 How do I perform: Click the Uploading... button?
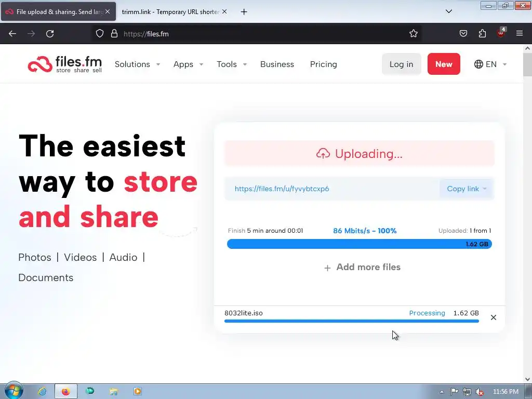pos(360,154)
